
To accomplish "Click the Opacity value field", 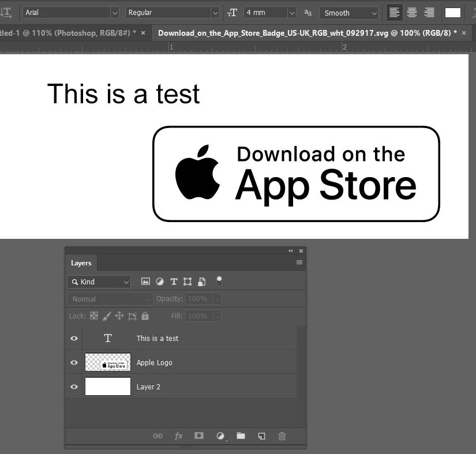I will (199, 299).
